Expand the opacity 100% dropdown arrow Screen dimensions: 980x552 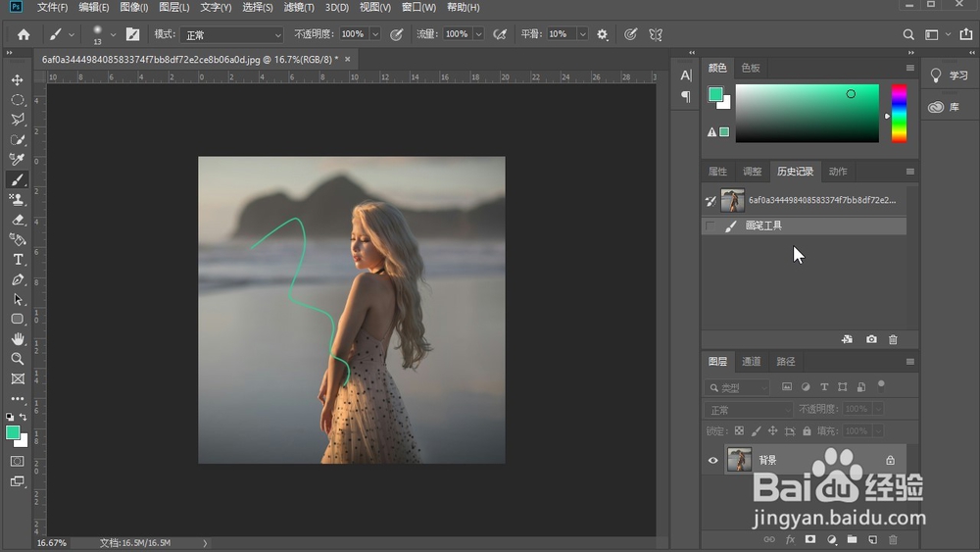pos(375,34)
